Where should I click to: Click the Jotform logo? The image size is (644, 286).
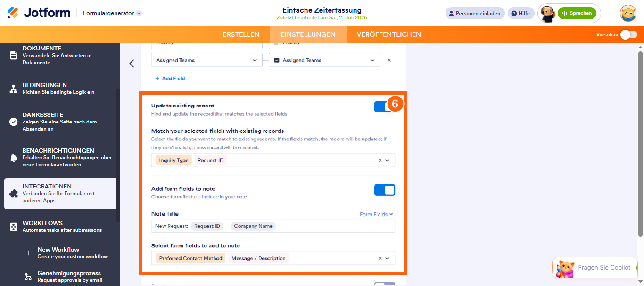(39, 13)
